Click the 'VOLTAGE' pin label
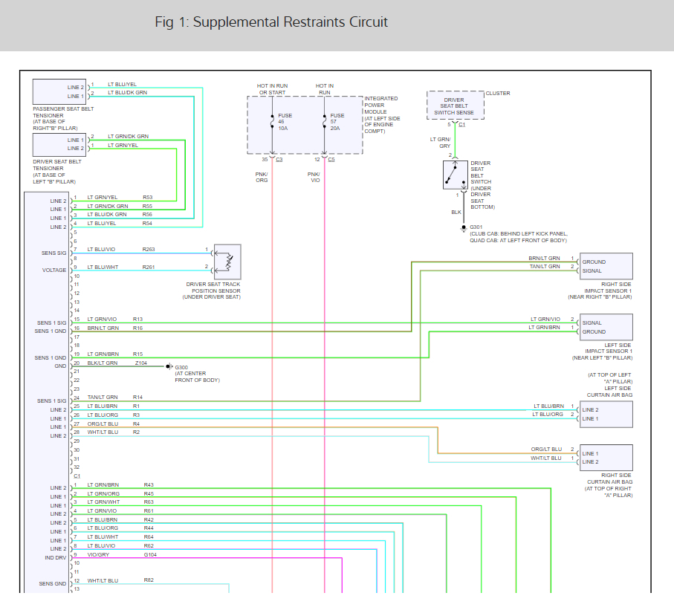 (54, 270)
